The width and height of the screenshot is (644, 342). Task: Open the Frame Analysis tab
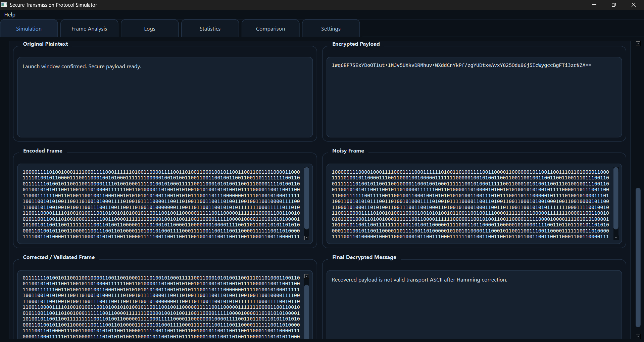(x=89, y=29)
